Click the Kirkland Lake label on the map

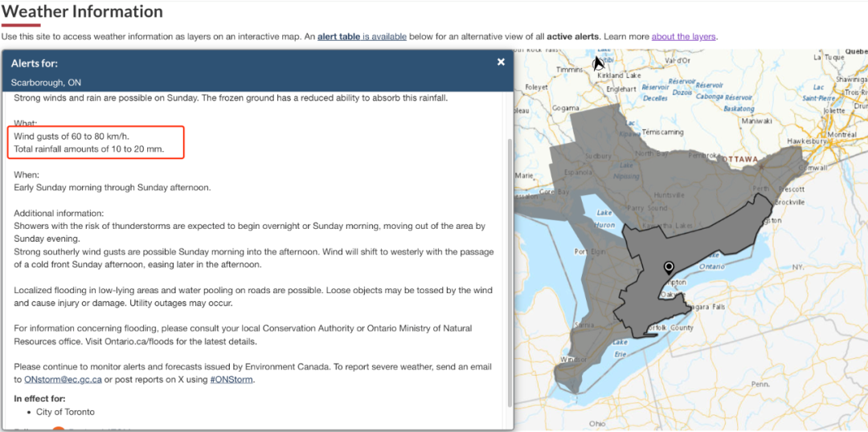pos(620,75)
